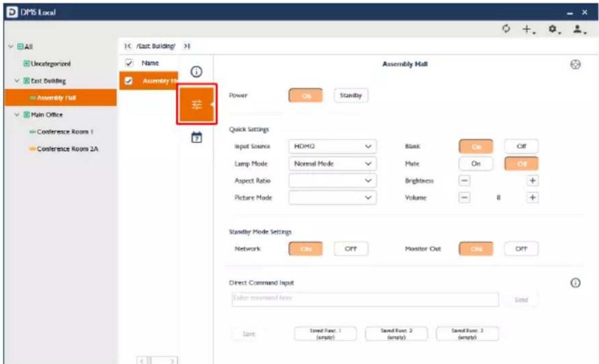Open the control sliders tab icon
The width and height of the screenshot is (599, 364).
[x=197, y=104]
